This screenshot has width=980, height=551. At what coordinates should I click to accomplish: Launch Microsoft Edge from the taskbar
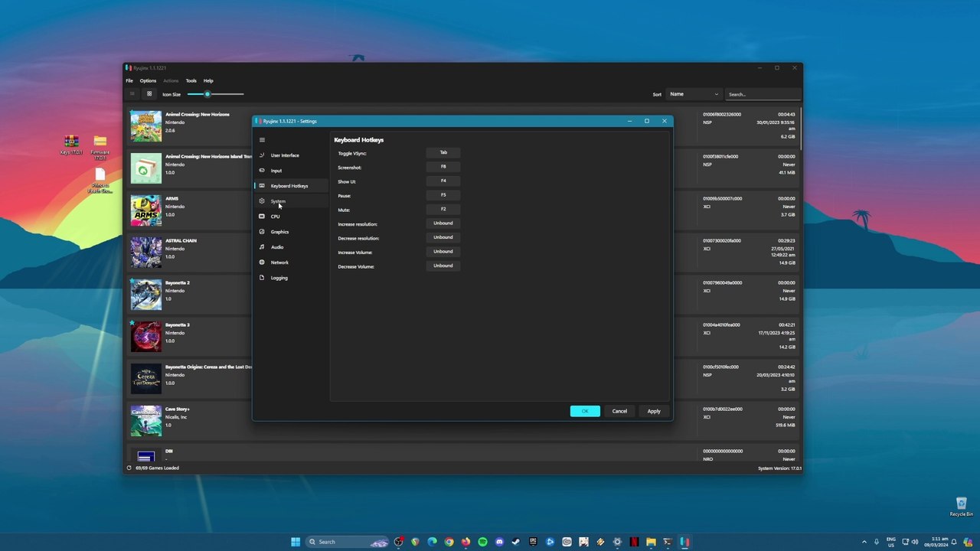click(x=433, y=542)
